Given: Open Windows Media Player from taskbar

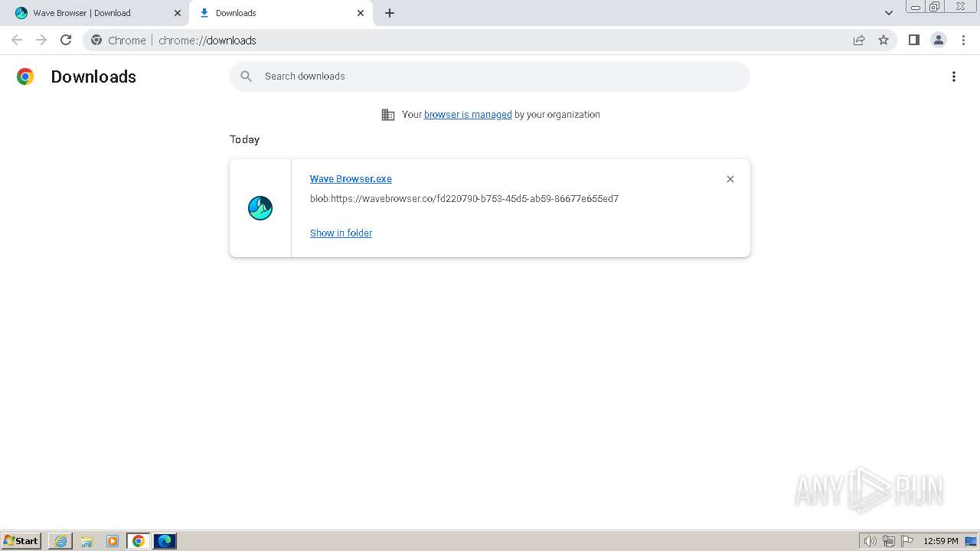Looking at the screenshot, I should pyautogui.click(x=113, y=541).
